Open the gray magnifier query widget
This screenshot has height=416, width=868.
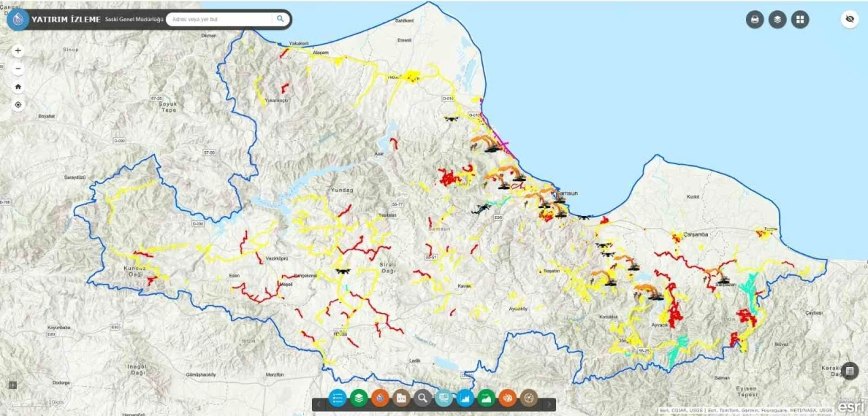(x=422, y=398)
